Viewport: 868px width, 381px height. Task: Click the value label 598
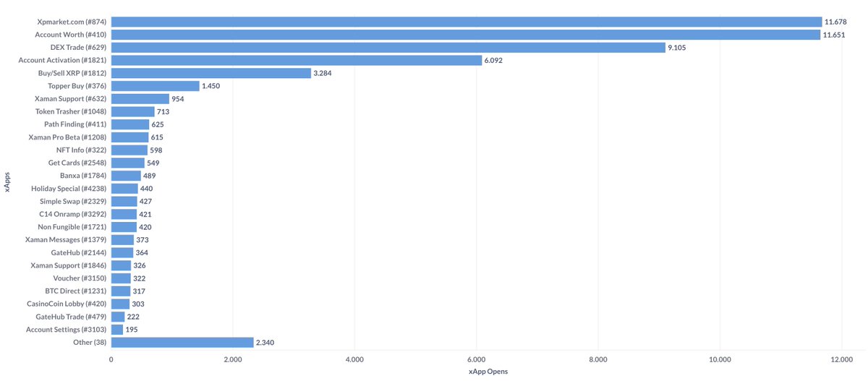(156, 150)
